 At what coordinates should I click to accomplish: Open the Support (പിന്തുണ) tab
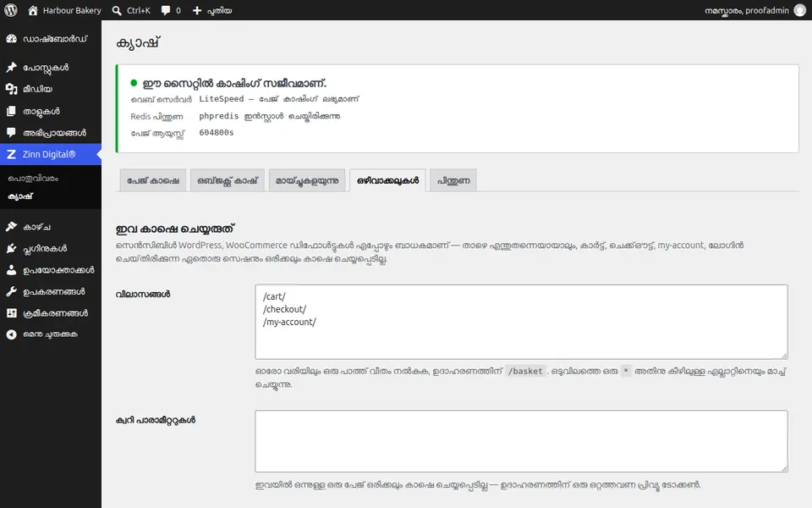click(x=453, y=180)
